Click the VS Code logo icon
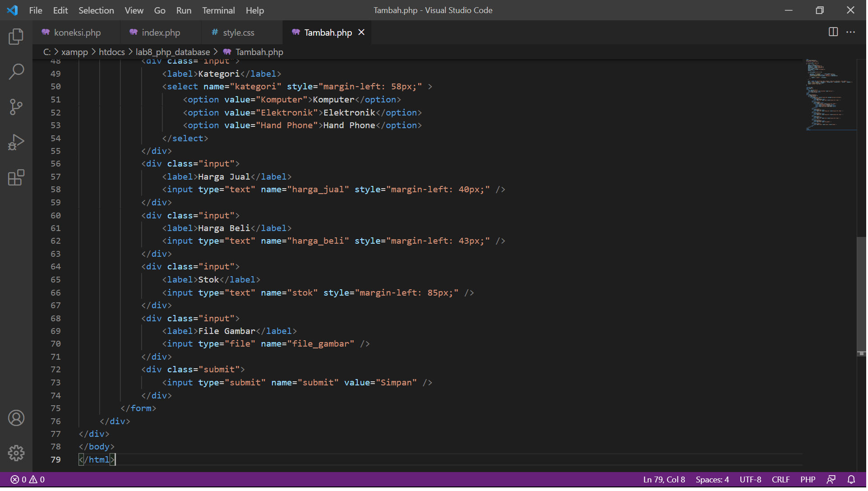868x491 pixels. pos(12,10)
